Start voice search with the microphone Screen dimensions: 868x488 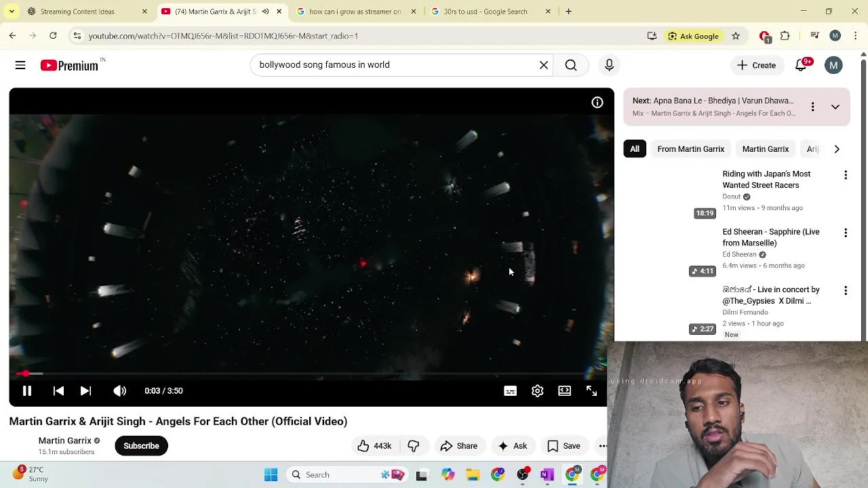pos(609,65)
